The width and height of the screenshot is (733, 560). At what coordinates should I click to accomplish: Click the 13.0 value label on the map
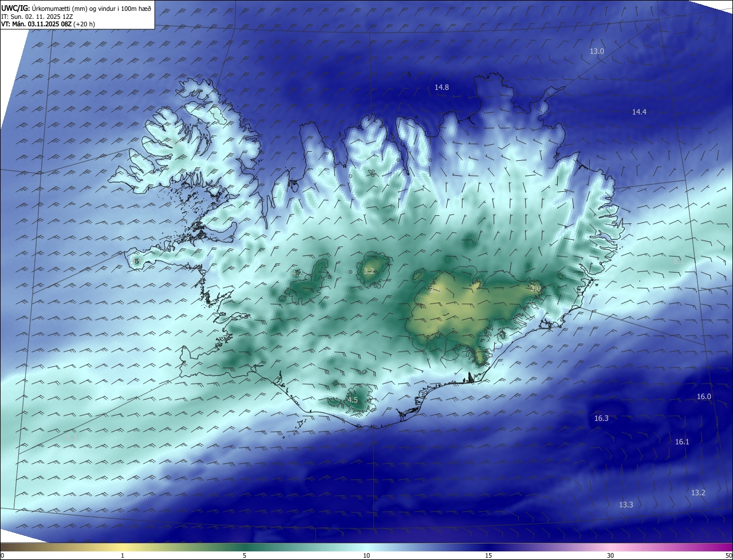(597, 52)
